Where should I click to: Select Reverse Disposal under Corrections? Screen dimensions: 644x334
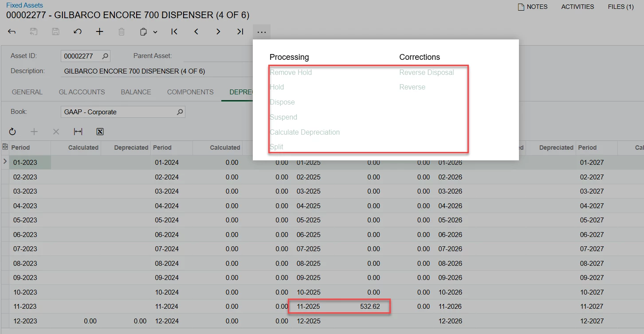click(x=427, y=72)
